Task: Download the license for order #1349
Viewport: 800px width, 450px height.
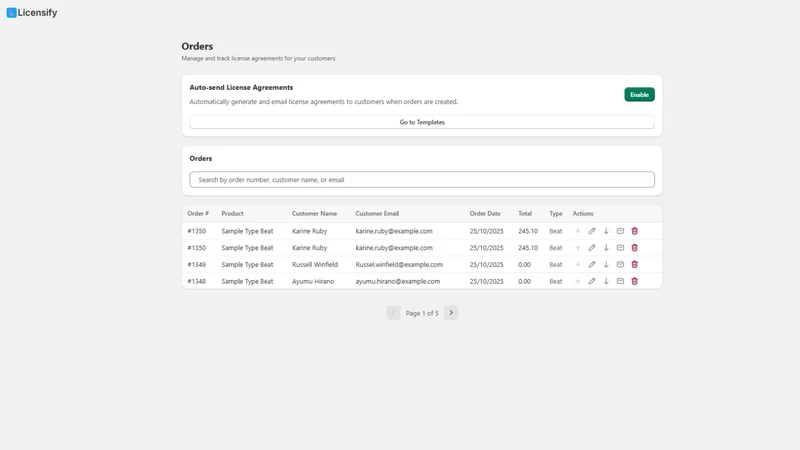Action: pos(606,264)
